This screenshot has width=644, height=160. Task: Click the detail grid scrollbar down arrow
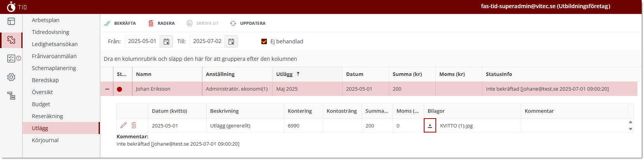tap(630, 129)
